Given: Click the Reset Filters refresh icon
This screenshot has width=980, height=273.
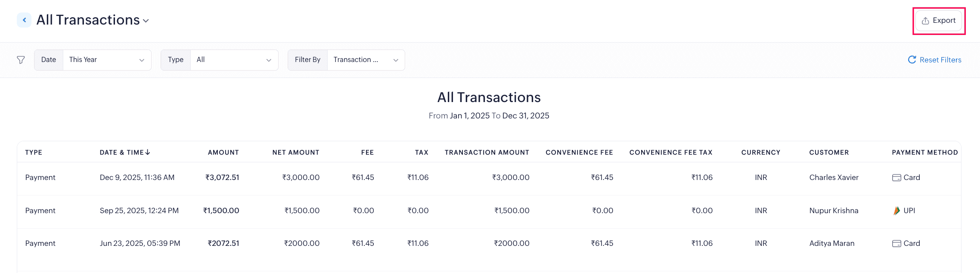Looking at the screenshot, I should pyautogui.click(x=912, y=60).
